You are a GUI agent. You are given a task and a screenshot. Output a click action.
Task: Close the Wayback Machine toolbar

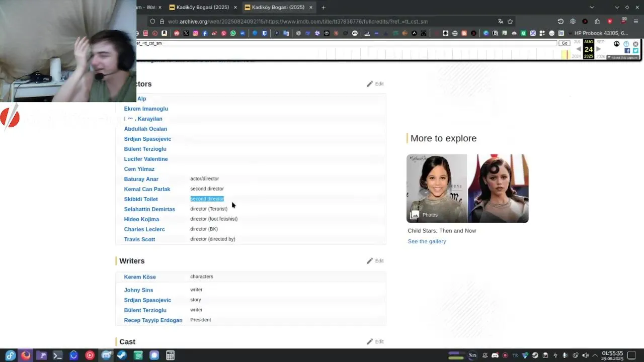click(x=635, y=44)
